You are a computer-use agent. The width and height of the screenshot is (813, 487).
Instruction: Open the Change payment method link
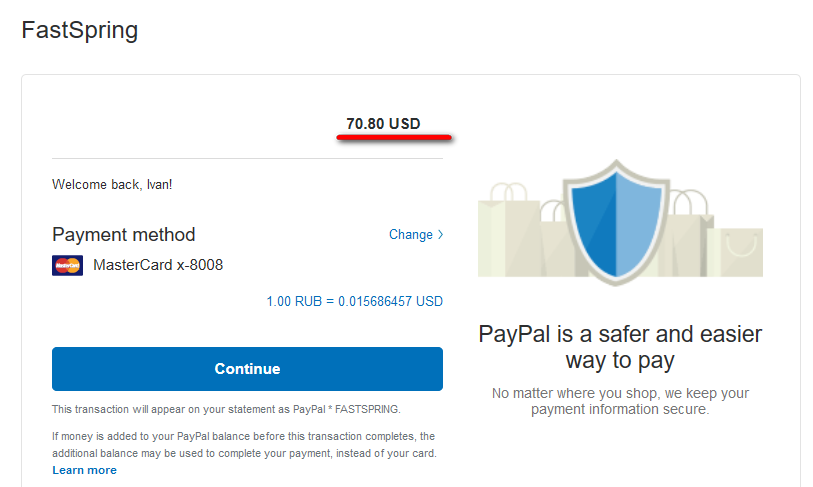coord(416,234)
